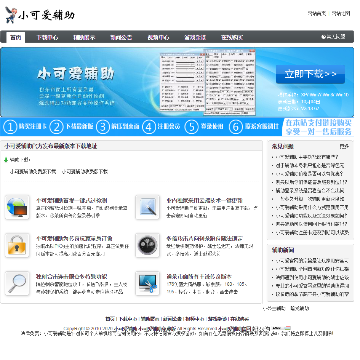The height and width of the screenshot is (360, 360).
Task: Select the step 2 circle icon
Action: [x=56, y=127]
